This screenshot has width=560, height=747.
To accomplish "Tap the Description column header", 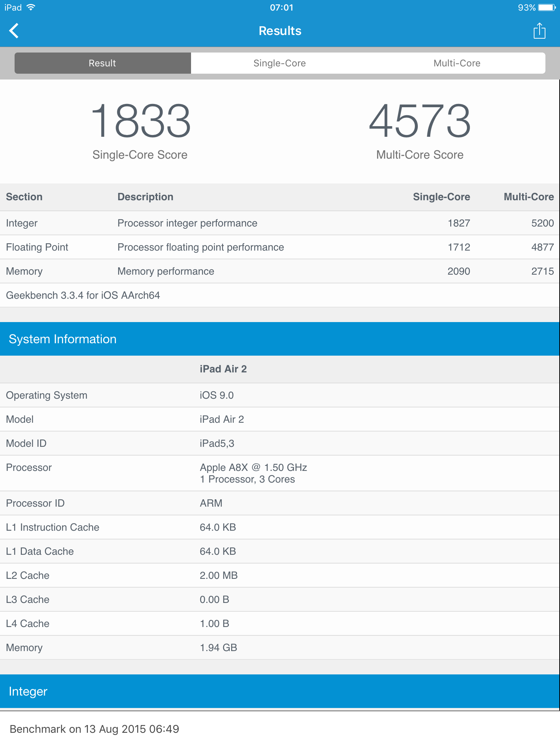I will pyautogui.click(x=145, y=197).
